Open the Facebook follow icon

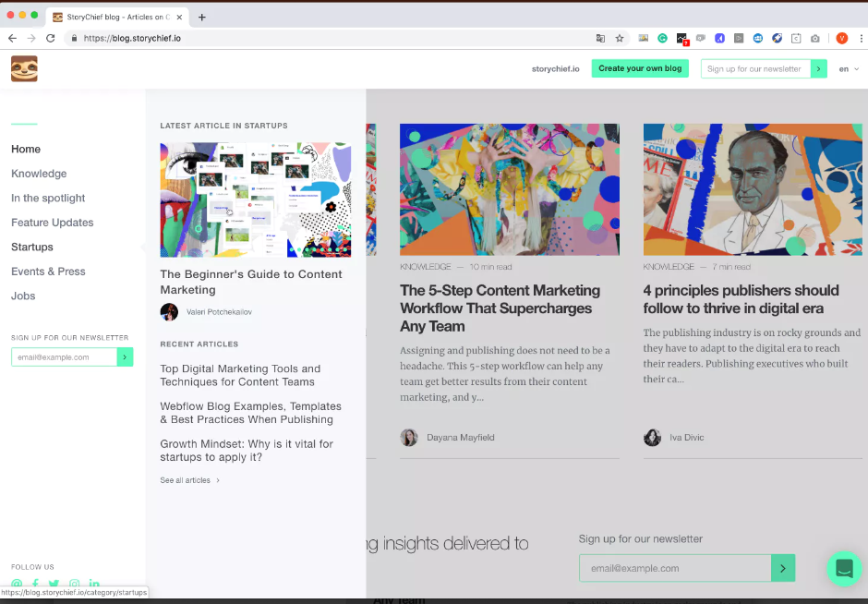(35, 583)
